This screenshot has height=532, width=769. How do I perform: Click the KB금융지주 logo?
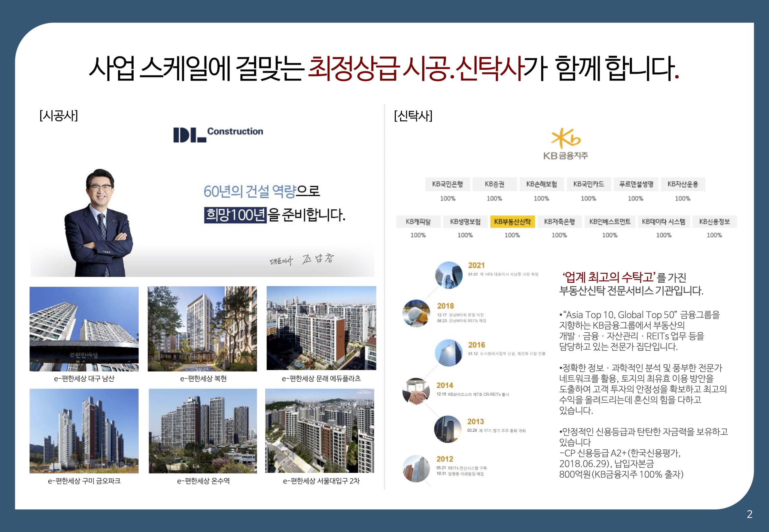coord(566,144)
